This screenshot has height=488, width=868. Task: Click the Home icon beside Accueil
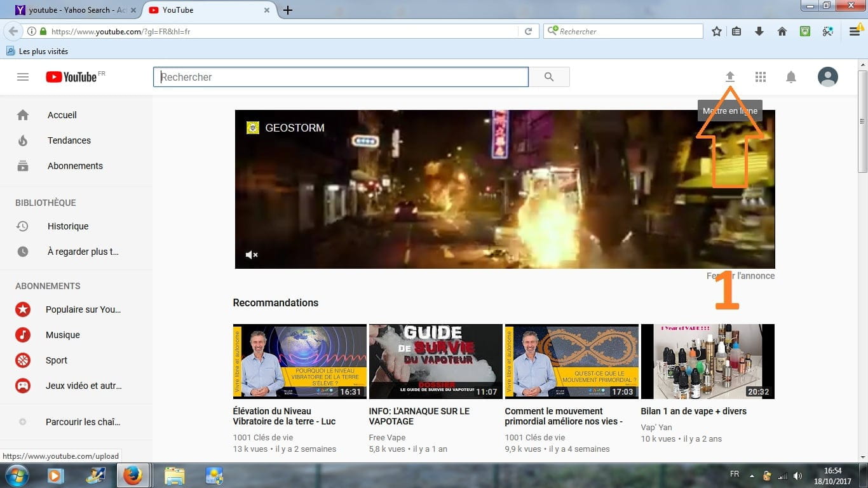(23, 115)
